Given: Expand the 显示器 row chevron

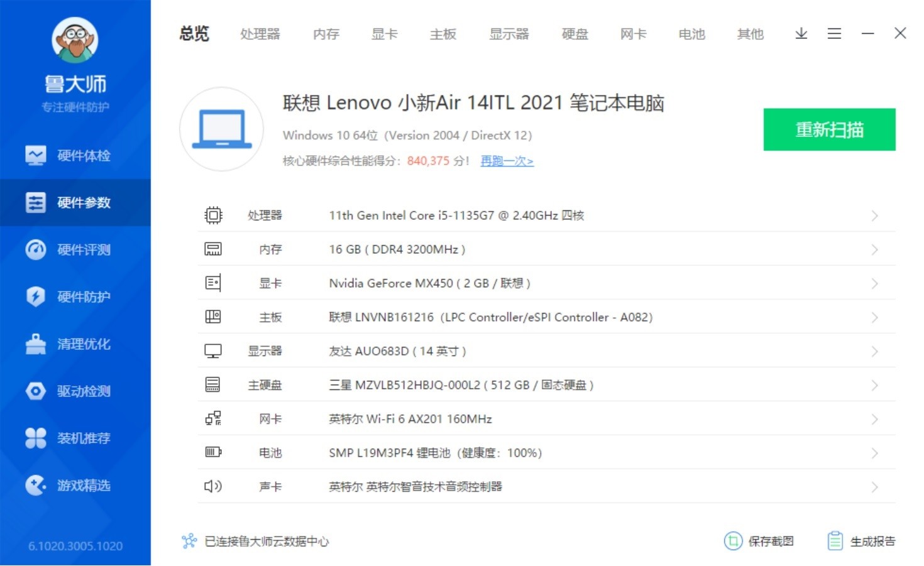Looking at the screenshot, I should (874, 351).
